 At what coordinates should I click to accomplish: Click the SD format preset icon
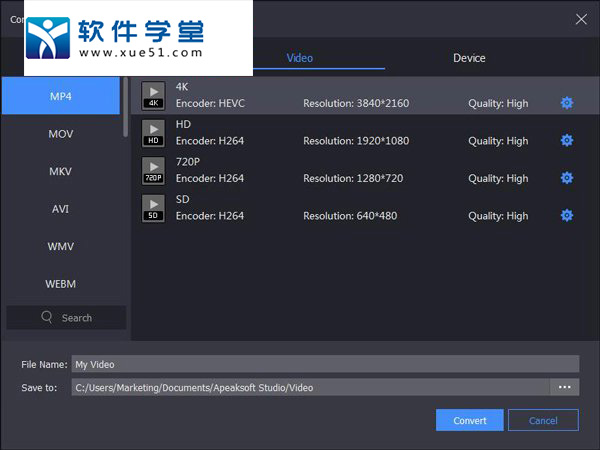click(x=153, y=208)
